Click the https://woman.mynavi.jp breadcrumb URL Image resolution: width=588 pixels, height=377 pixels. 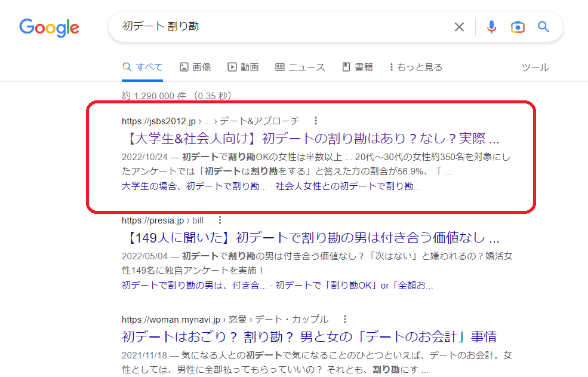(171, 320)
